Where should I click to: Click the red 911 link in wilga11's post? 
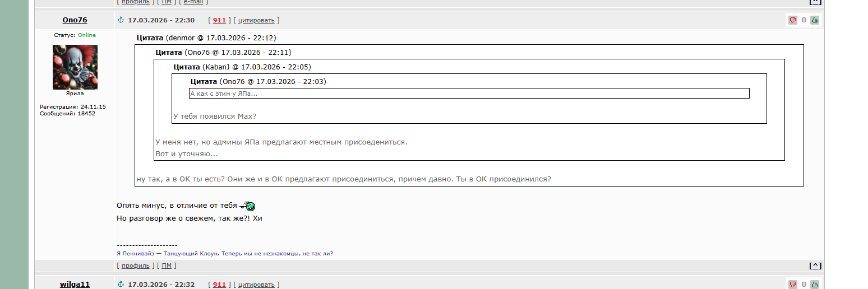point(219,285)
